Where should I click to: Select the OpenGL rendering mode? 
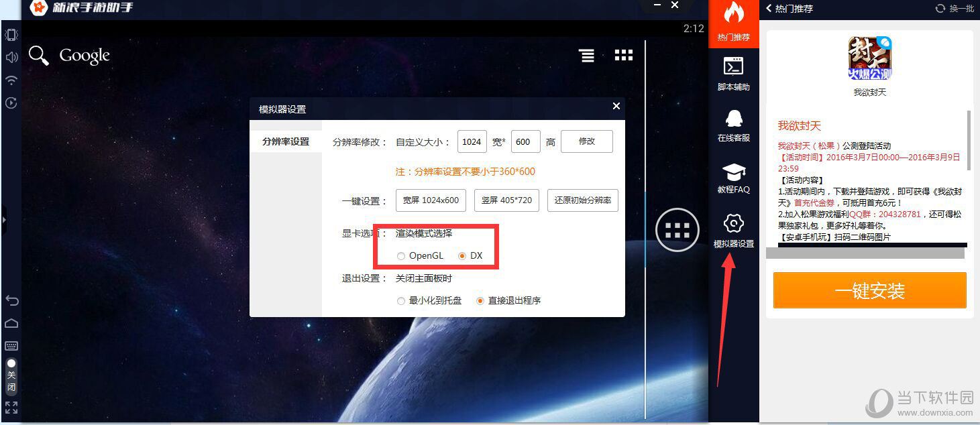pyautogui.click(x=401, y=255)
